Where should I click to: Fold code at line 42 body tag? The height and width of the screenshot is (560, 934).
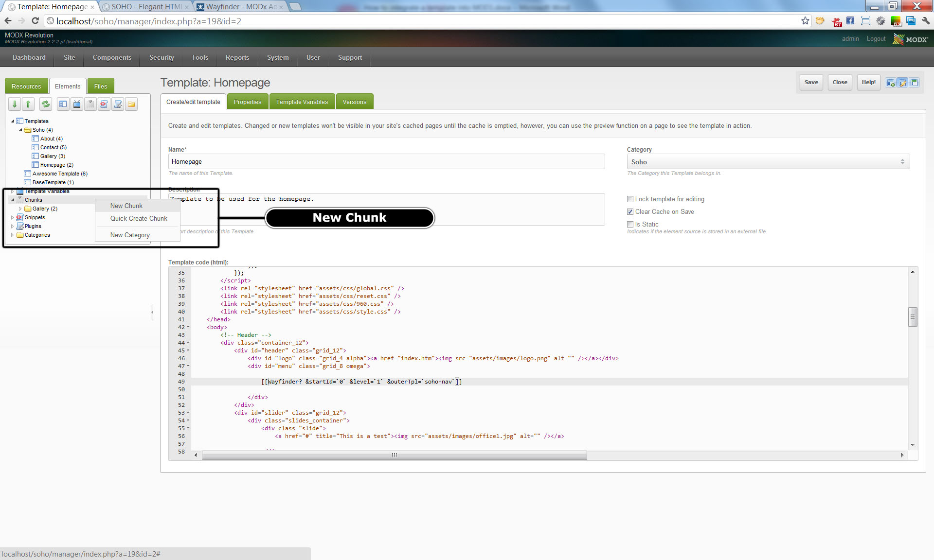(188, 327)
